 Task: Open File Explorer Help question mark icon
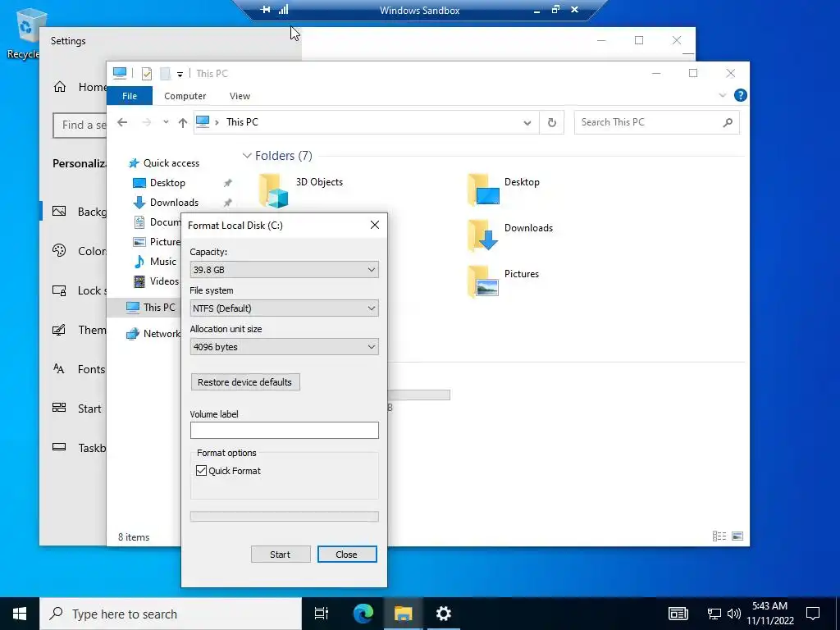pyautogui.click(x=741, y=95)
